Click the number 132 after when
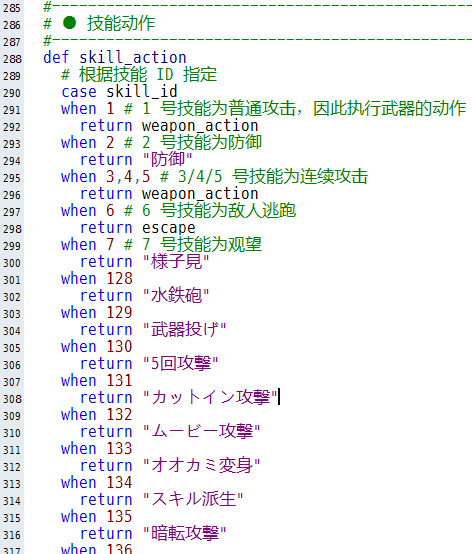Image resolution: width=472 pixels, height=554 pixels. click(119, 414)
